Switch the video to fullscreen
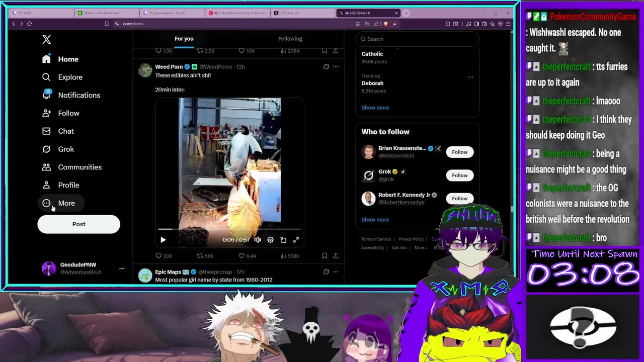The width and height of the screenshot is (644, 362). [x=296, y=240]
